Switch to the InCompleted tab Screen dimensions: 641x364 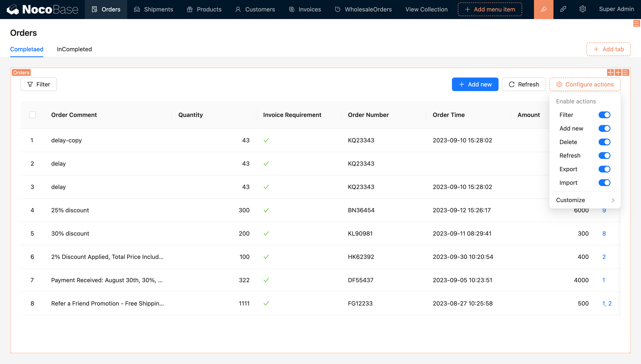point(74,49)
